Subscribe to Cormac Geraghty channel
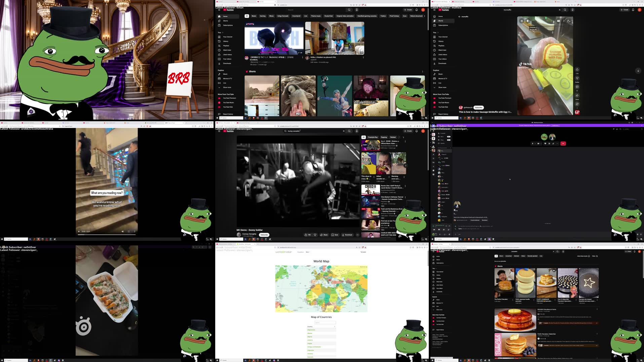The height and width of the screenshot is (362, 644). (x=264, y=235)
